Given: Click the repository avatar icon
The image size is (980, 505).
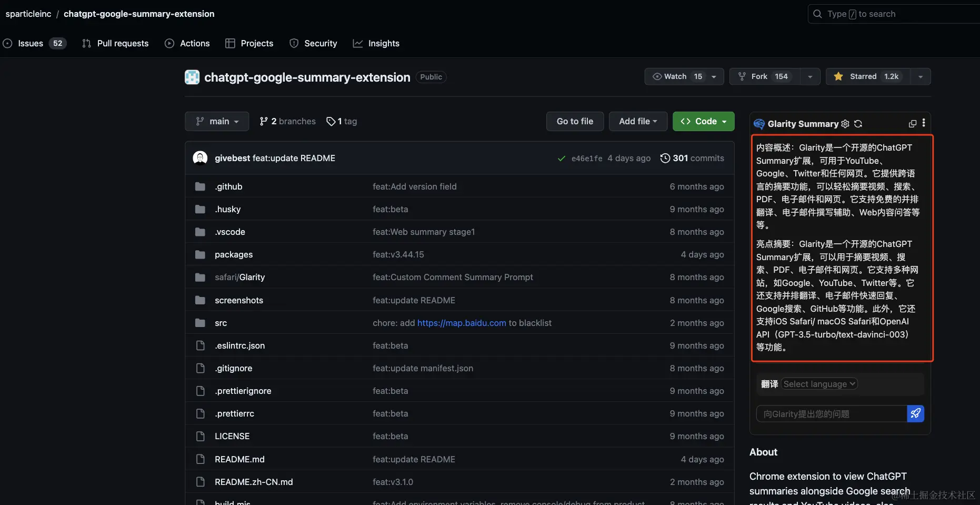Looking at the screenshot, I should click(x=192, y=77).
